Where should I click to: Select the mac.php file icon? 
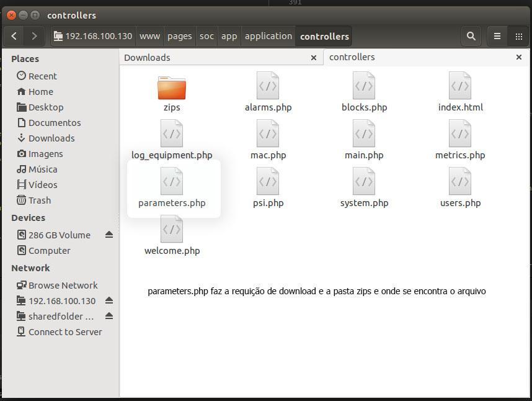coord(268,133)
